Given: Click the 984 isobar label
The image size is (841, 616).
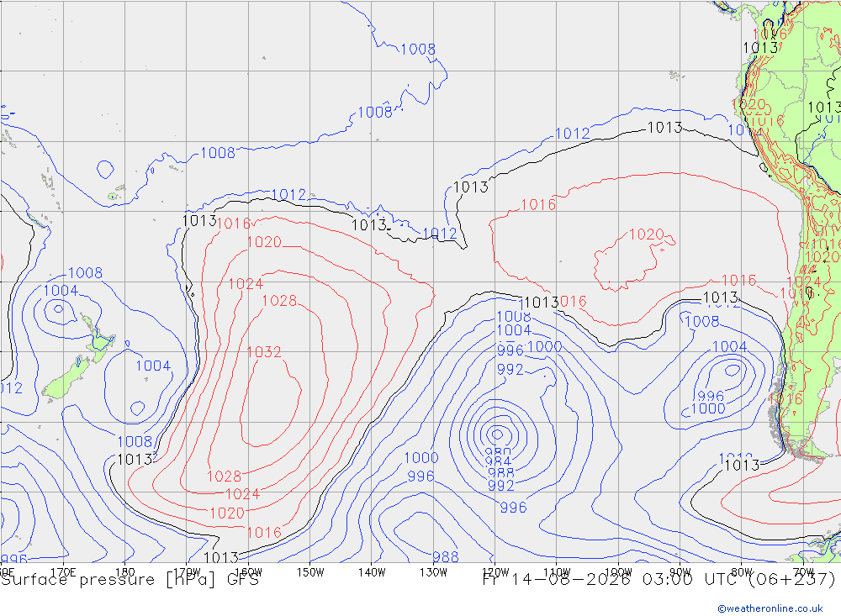Looking at the screenshot, I should [498, 461].
